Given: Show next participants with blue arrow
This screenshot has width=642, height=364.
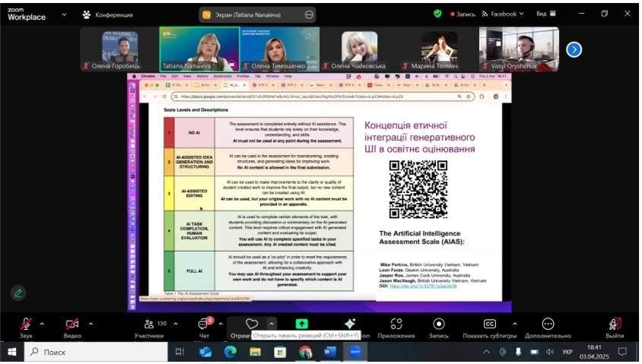Looking at the screenshot, I should [574, 49].
